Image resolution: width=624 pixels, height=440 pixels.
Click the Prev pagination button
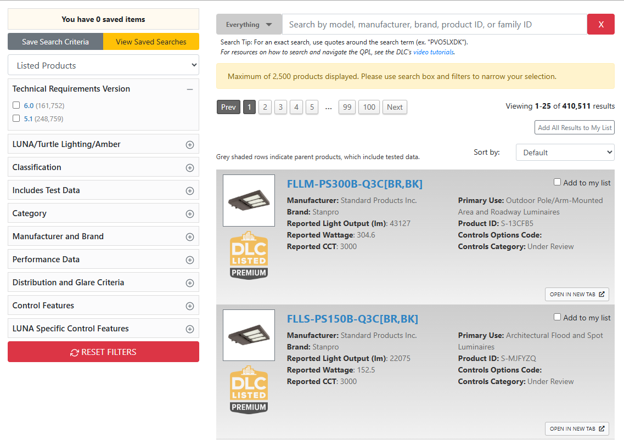228,107
